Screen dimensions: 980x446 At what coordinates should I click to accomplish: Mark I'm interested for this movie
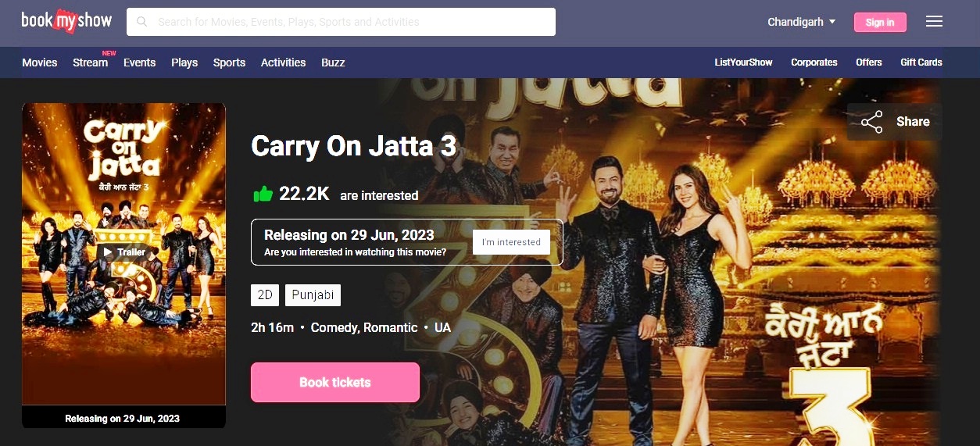click(511, 242)
